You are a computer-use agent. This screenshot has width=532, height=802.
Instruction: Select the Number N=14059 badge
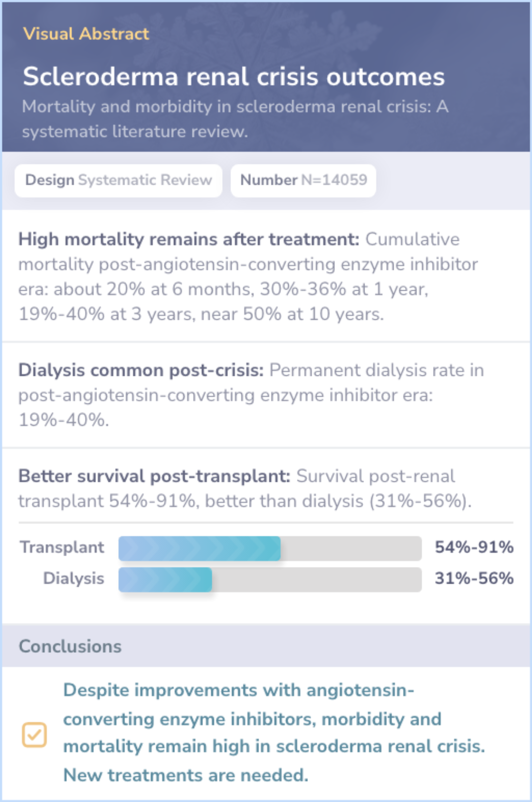tap(303, 180)
